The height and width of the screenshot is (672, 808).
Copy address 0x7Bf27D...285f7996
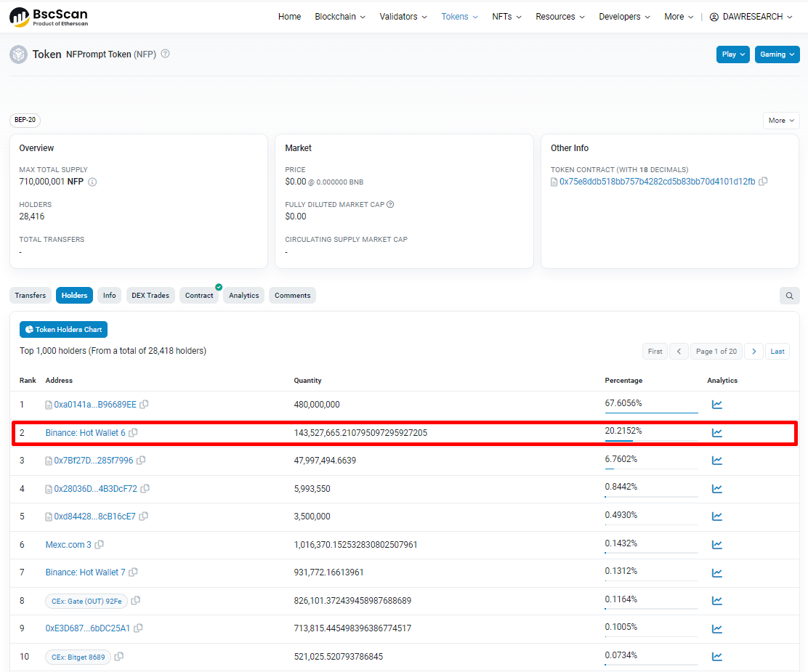click(141, 460)
